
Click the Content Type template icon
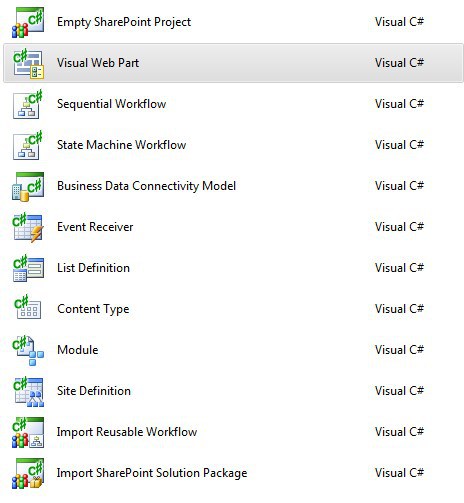click(28, 307)
